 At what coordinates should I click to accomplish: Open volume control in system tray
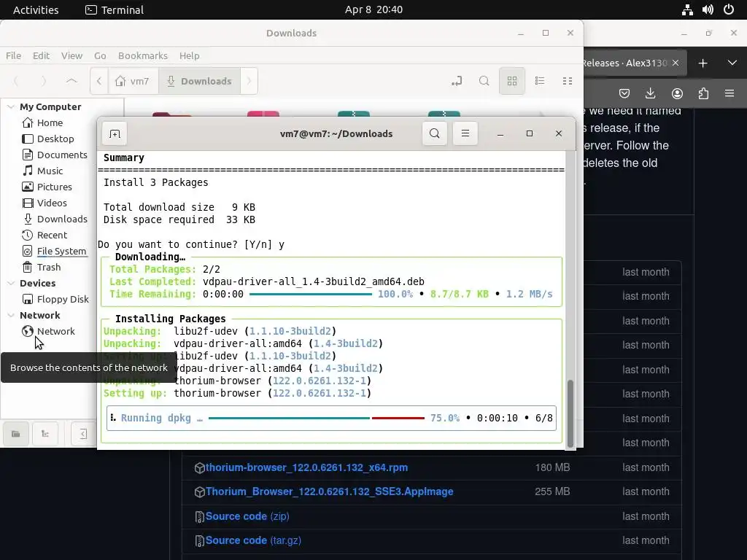[708, 9]
